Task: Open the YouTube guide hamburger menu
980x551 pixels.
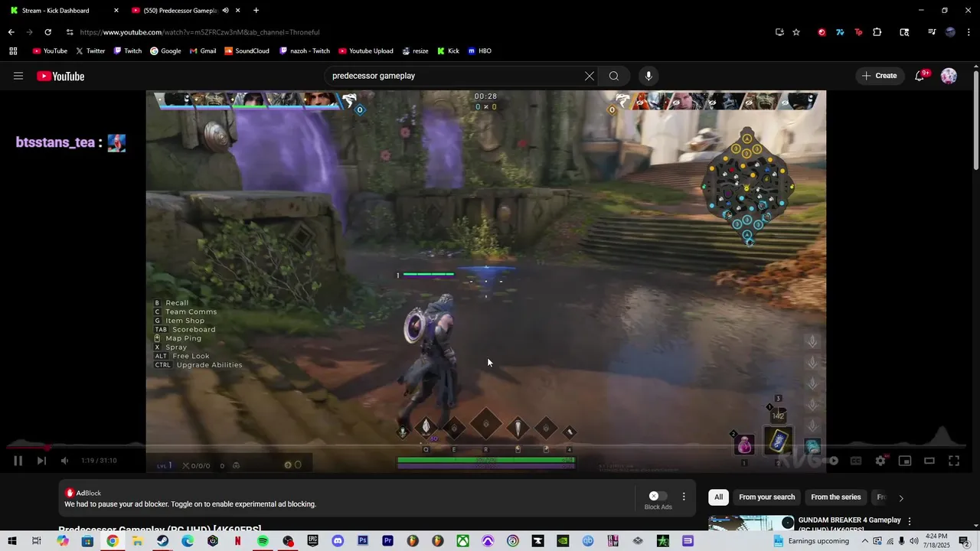Action: (x=18, y=76)
